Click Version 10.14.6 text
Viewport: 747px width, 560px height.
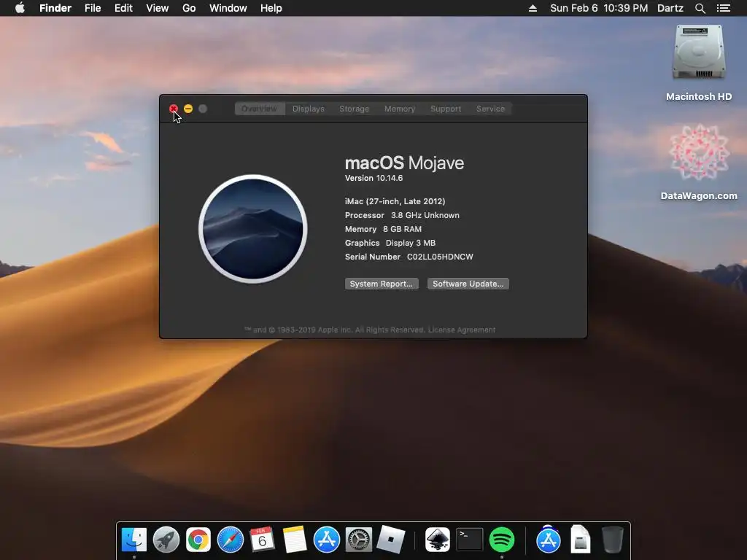[373, 178]
